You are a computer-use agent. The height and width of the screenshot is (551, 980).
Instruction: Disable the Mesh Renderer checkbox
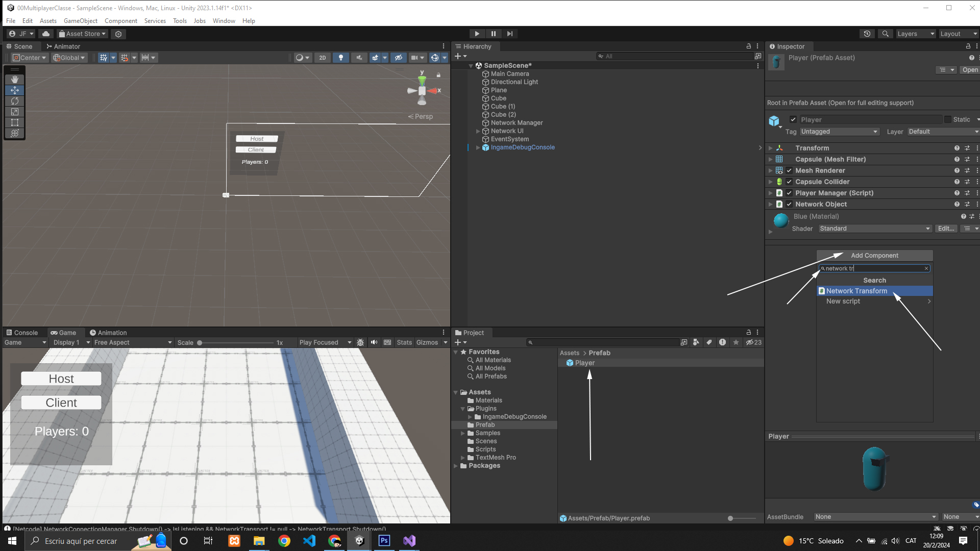(x=789, y=170)
